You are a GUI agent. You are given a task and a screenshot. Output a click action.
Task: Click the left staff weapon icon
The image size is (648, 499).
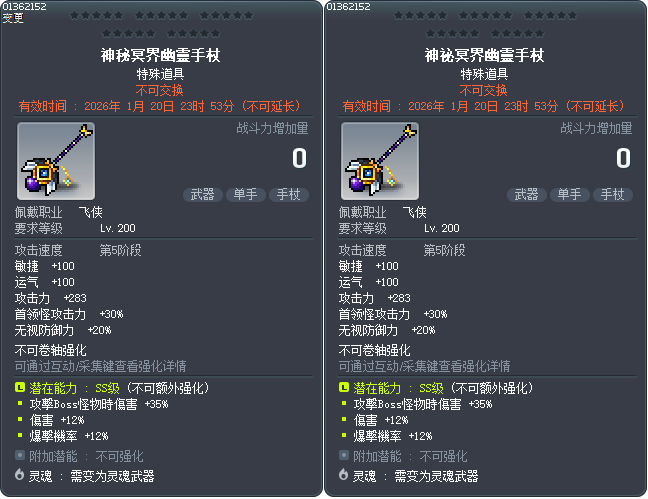pyautogui.click(x=56, y=161)
